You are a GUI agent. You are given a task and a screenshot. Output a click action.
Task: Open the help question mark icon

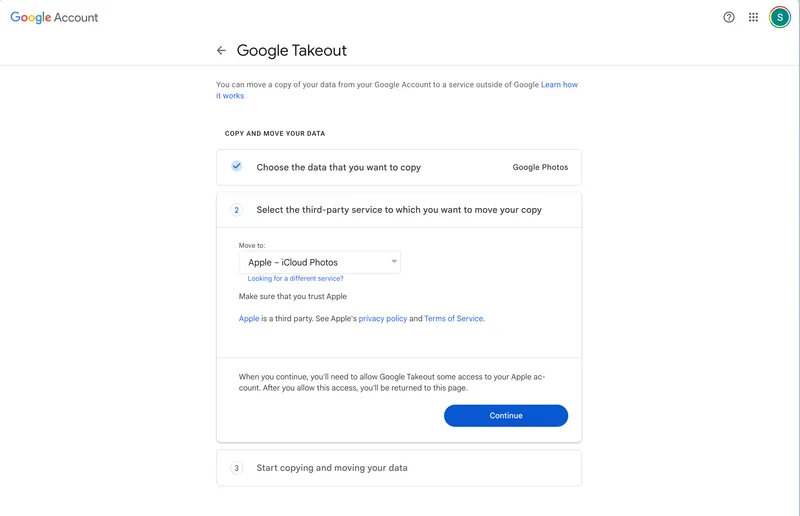pyautogui.click(x=729, y=17)
